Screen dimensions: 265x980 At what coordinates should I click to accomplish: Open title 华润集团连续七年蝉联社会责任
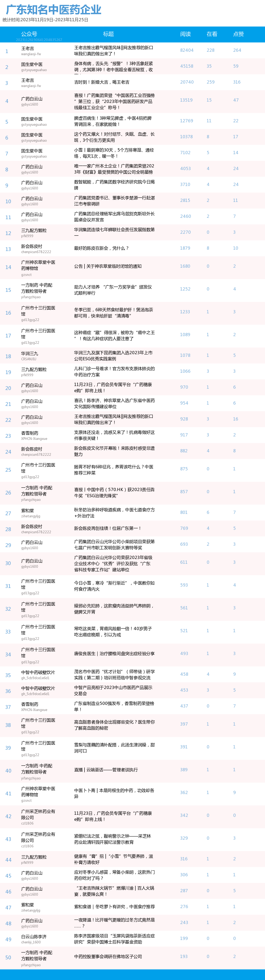[114, 233]
